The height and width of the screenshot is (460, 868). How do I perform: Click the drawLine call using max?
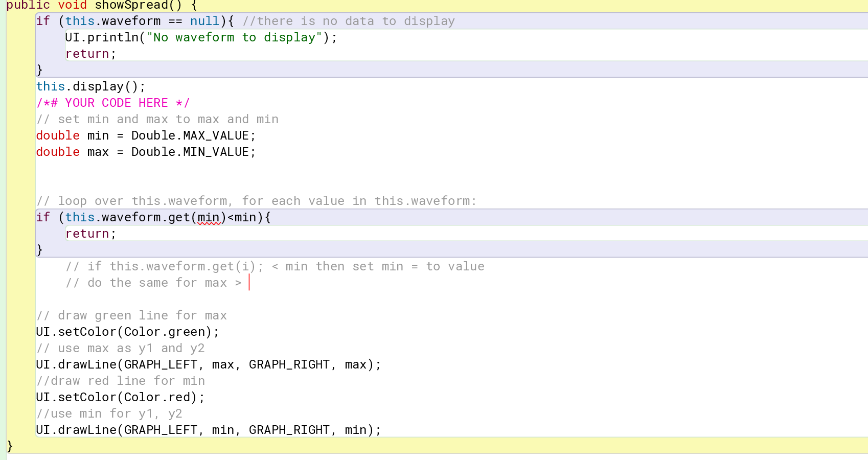[x=209, y=364]
